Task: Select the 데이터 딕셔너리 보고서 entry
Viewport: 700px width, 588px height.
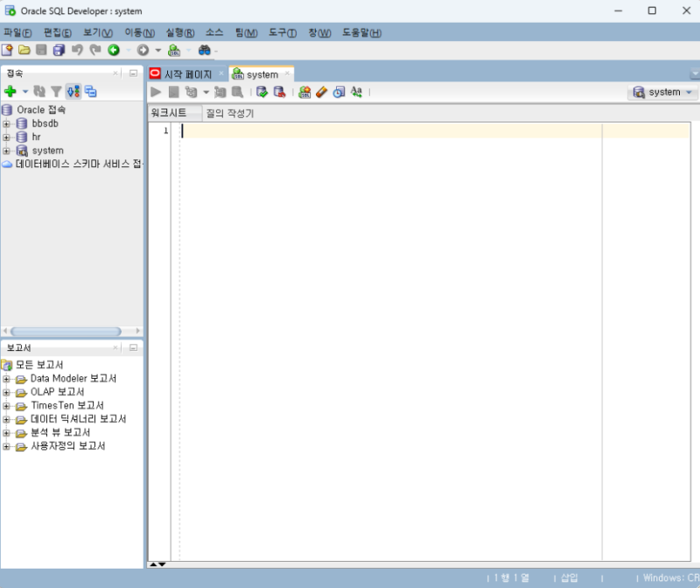Action: coord(79,418)
